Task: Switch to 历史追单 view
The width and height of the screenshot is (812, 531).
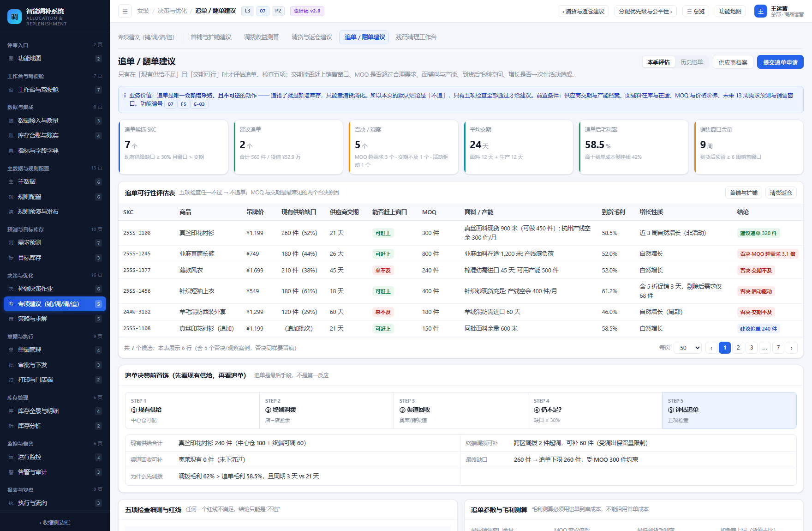Action: [692, 62]
